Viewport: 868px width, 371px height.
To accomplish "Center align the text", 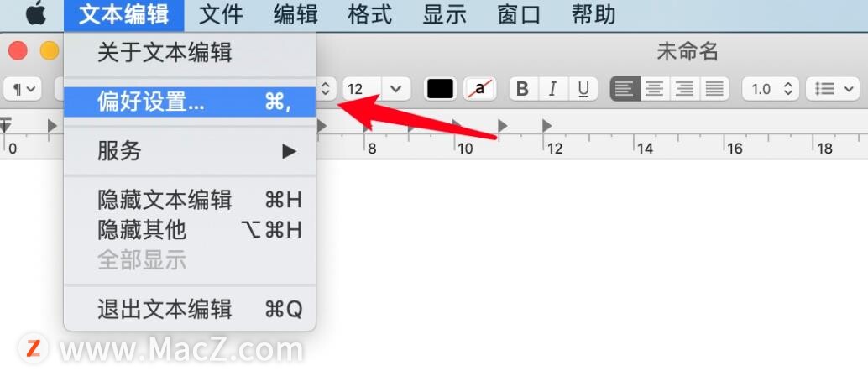I will [x=655, y=89].
